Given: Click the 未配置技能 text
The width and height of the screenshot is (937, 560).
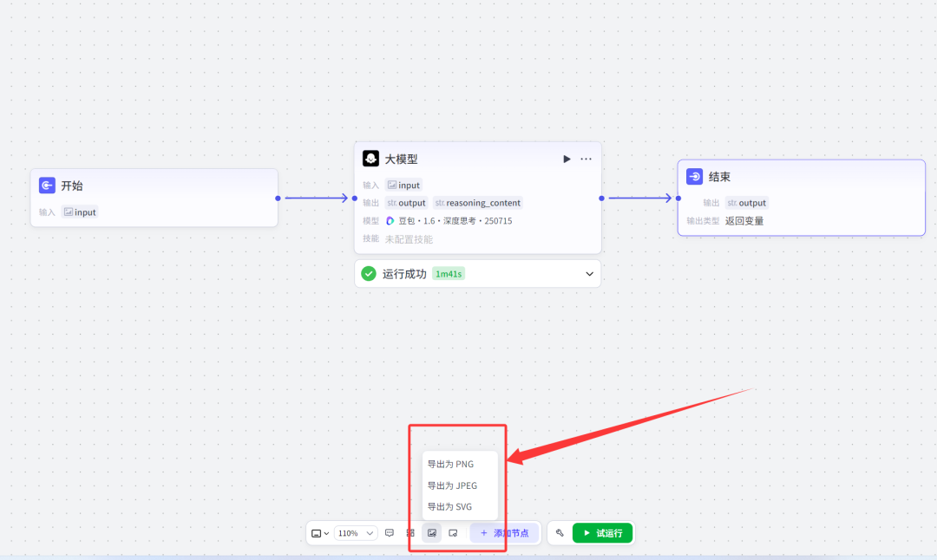Looking at the screenshot, I should point(409,239).
